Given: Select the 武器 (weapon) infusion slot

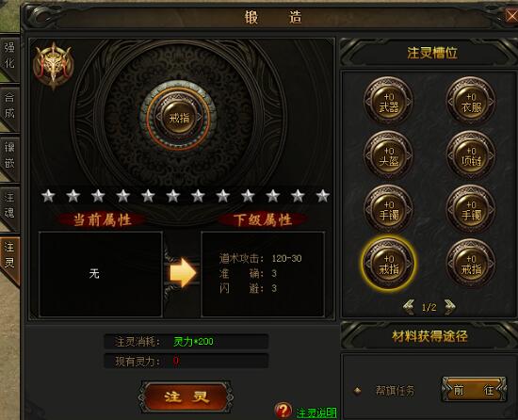Looking at the screenshot, I should [388, 102].
